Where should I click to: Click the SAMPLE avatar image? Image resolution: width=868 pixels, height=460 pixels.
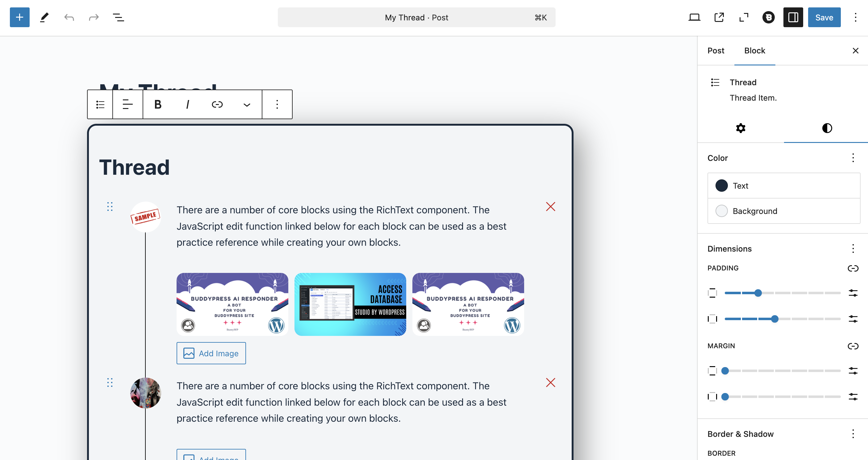coord(146,217)
